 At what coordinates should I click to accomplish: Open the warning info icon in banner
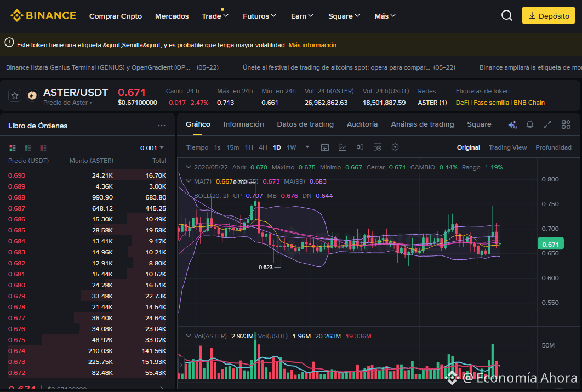[9, 43]
